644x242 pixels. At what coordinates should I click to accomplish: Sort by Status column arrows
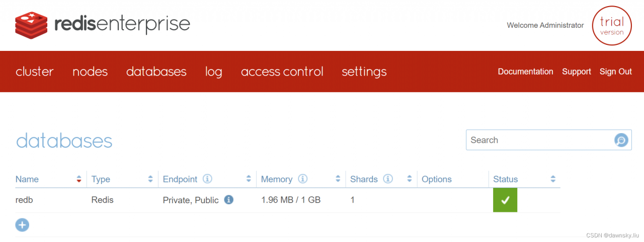click(x=553, y=179)
